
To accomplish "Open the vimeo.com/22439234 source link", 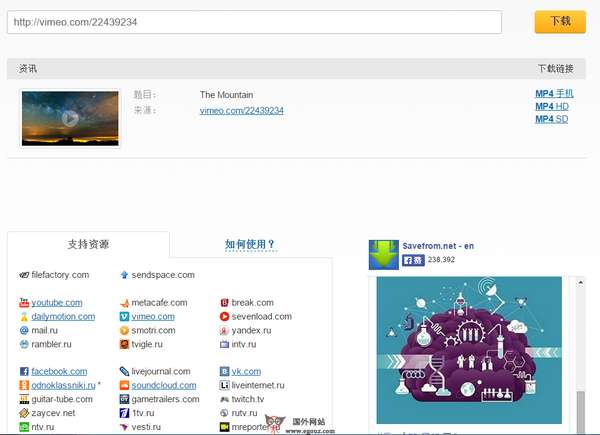I will pos(241,111).
